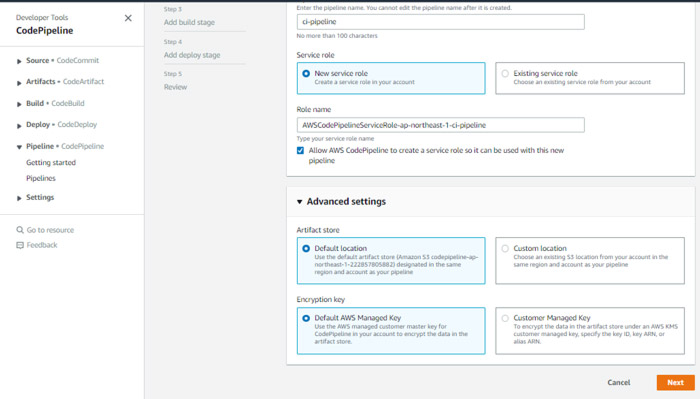Click the Encryption key label
Screen dimensions: 700x399
pyautogui.click(x=321, y=299)
